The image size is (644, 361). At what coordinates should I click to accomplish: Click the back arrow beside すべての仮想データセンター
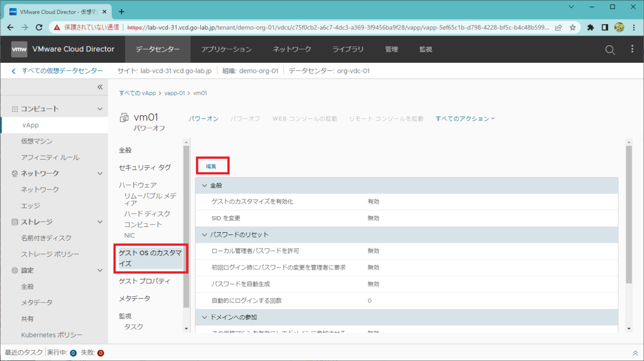tap(14, 71)
